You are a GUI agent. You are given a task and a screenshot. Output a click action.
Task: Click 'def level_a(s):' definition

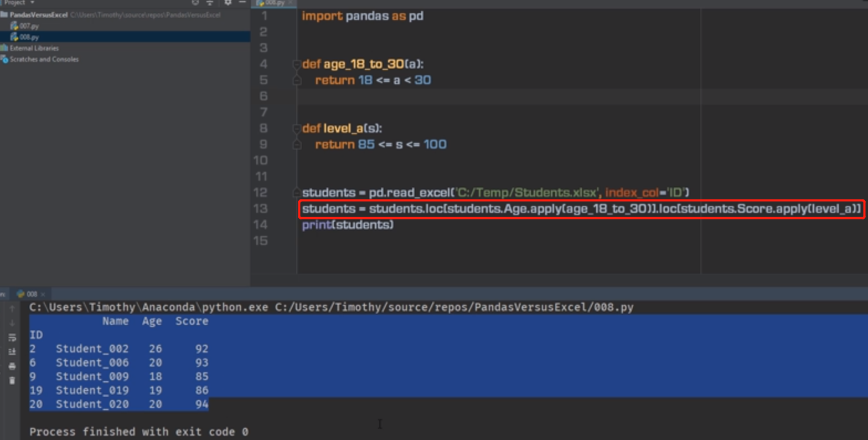click(342, 129)
